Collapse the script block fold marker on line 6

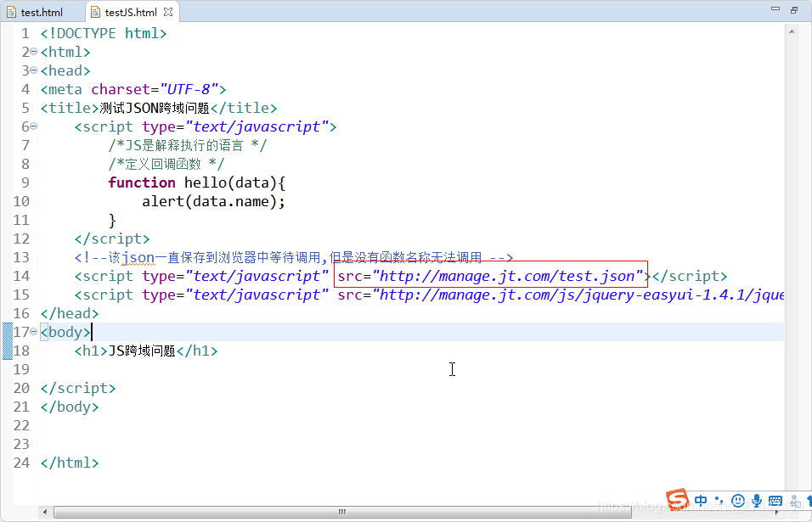[31, 126]
